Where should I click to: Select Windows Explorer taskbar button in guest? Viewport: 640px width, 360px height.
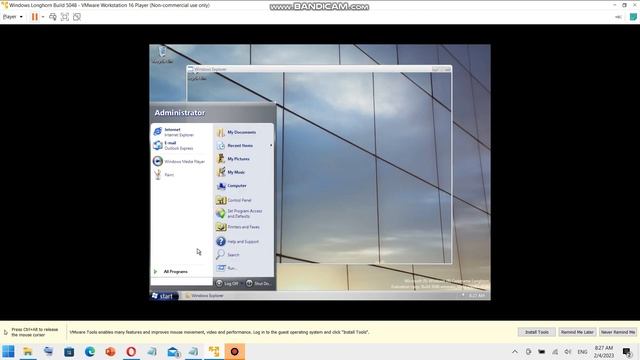click(x=204, y=296)
